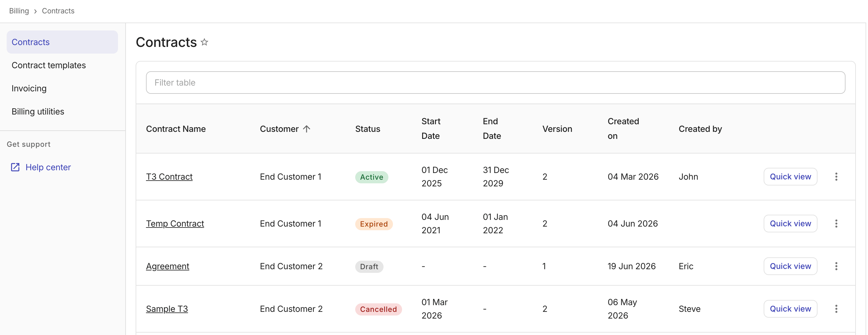Click creator name John
The width and height of the screenshot is (868, 335).
(x=688, y=177)
